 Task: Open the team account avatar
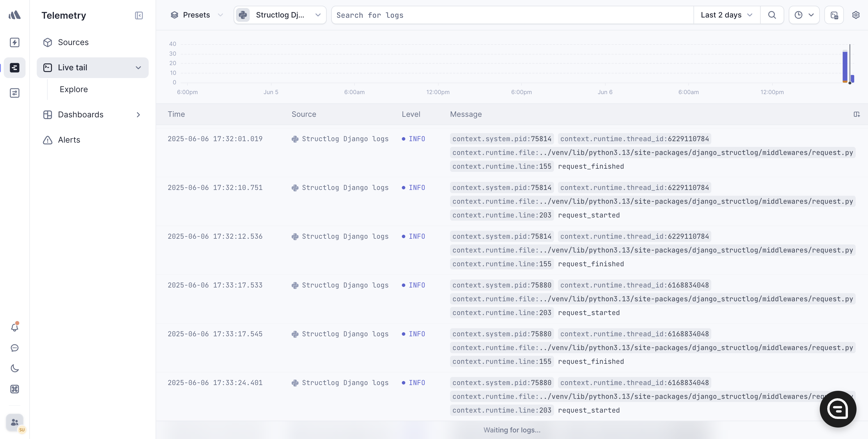click(x=14, y=422)
